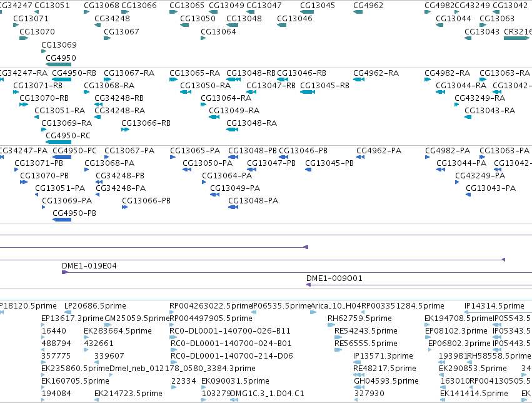This screenshot has height=403, width=532.
Task: Click transcript CG13065-RA
Action: (x=194, y=73)
